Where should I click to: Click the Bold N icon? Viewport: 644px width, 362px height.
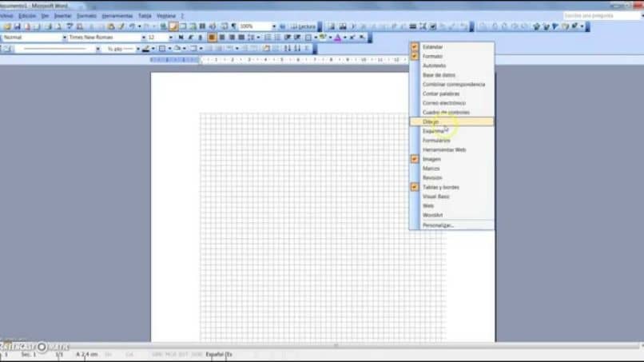pos(181,38)
